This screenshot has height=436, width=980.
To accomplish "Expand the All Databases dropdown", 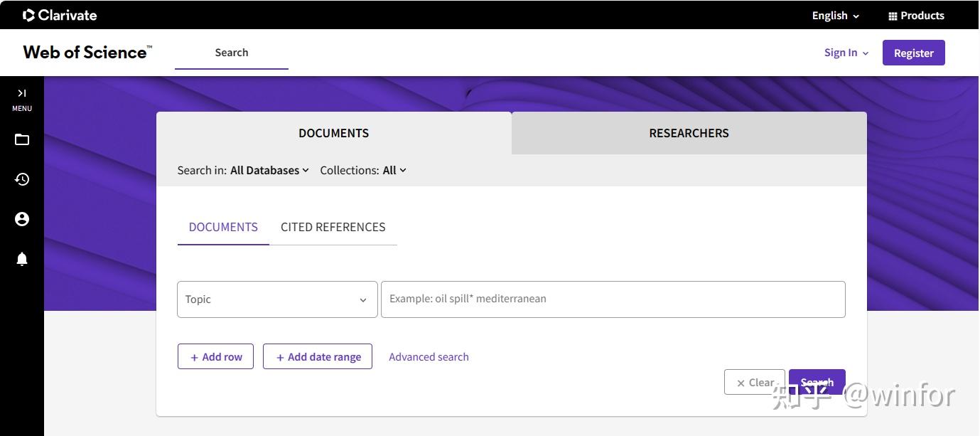I will [269, 170].
